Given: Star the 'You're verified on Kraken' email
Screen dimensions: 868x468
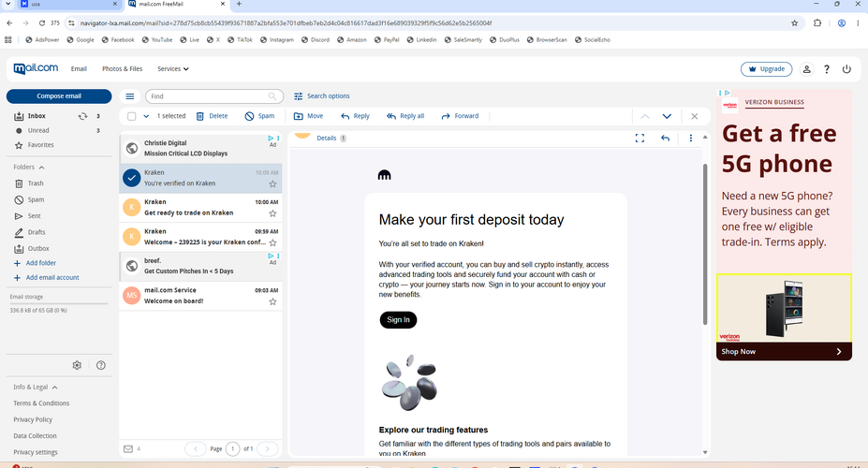Looking at the screenshot, I should click(x=272, y=183).
